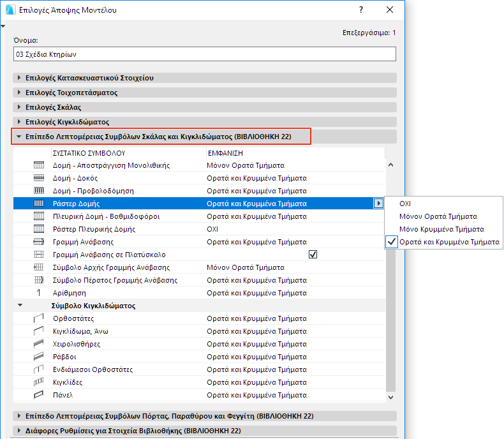Click the Ράστερ Δομής symbol icon
Viewport: 504px width, 439px height.
coord(39,204)
